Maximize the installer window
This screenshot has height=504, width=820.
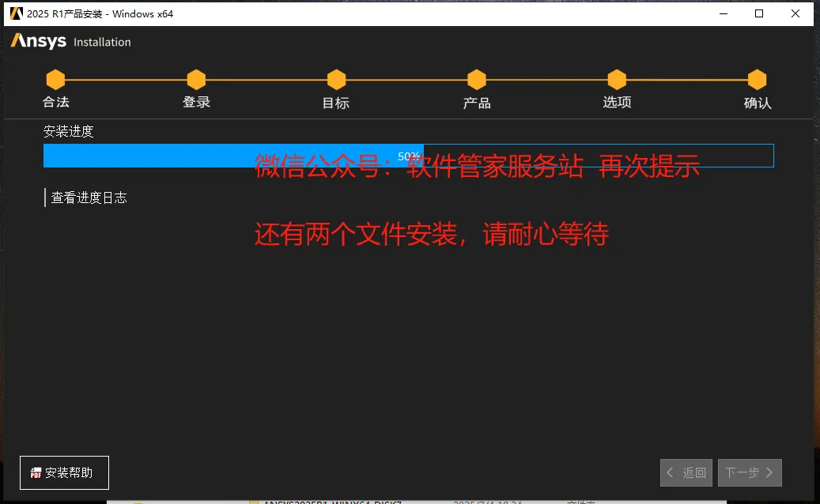point(759,13)
